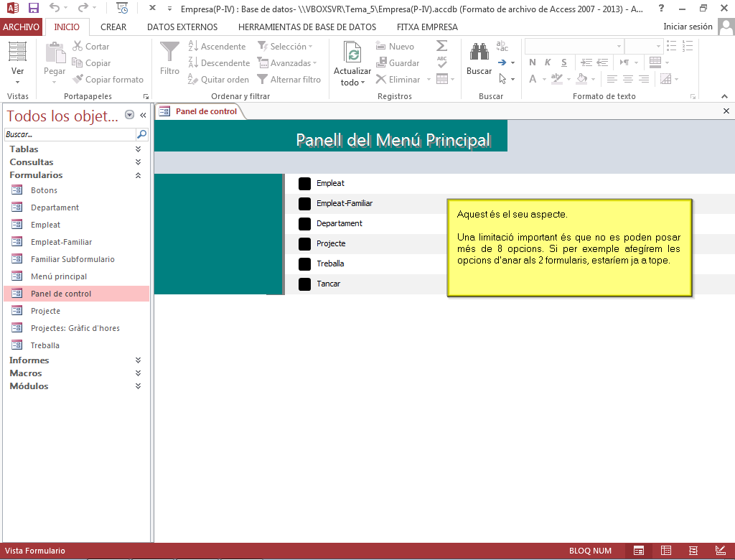Image resolution: width=735 pixels, height=560 pixels.
Task: Click the navigation pane Buscar field
Action: (70, 134)
